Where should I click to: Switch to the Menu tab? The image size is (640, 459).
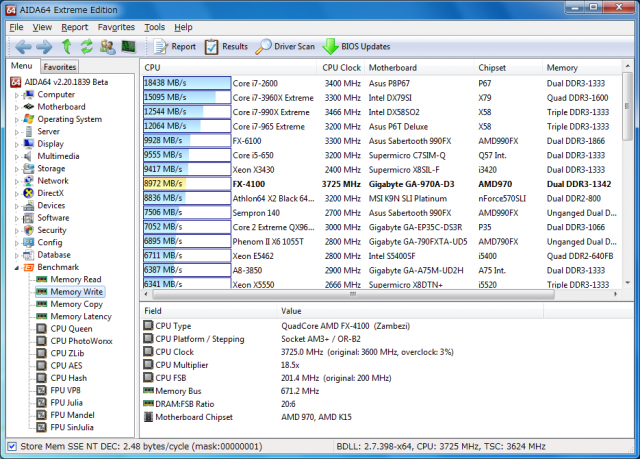22,66
